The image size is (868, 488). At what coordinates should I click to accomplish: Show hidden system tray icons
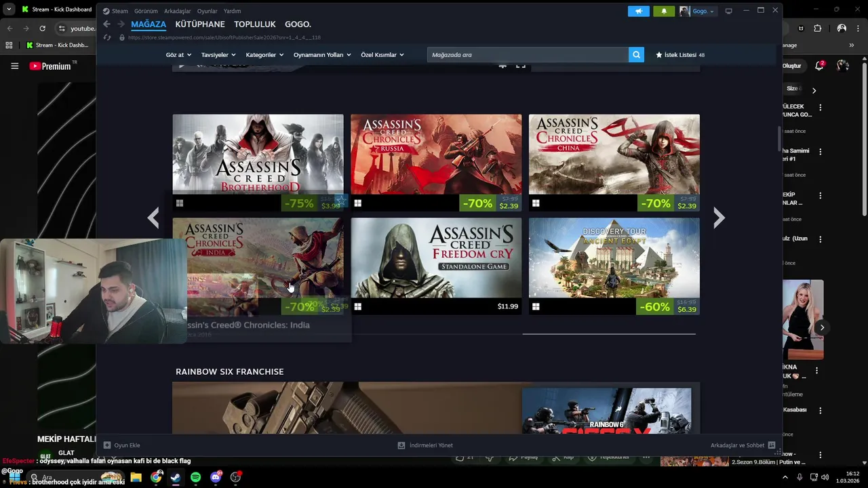(785, 477)
